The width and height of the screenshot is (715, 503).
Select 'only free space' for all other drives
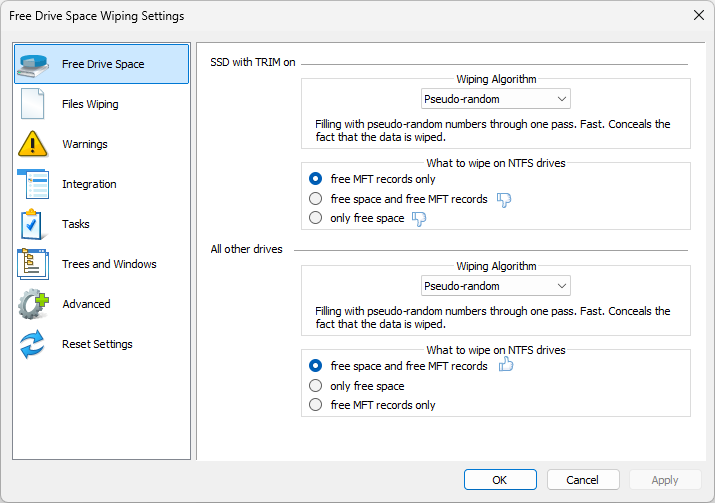point(316,386)
